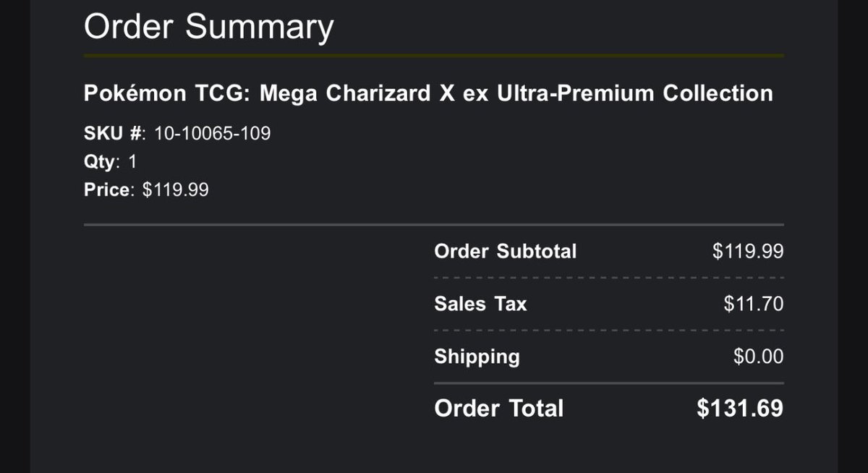Click the Sales Tax label
This screenshot has width=868, height=473.
click(480, 304)
